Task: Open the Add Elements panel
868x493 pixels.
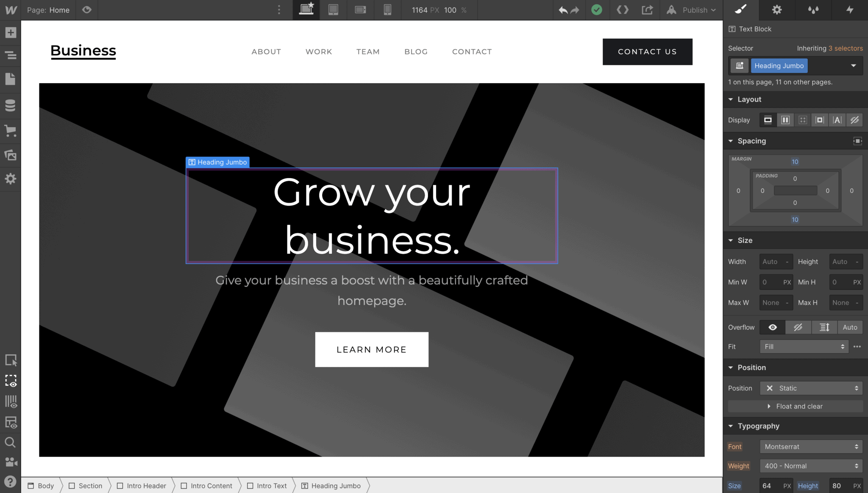Action: [11, 33]
